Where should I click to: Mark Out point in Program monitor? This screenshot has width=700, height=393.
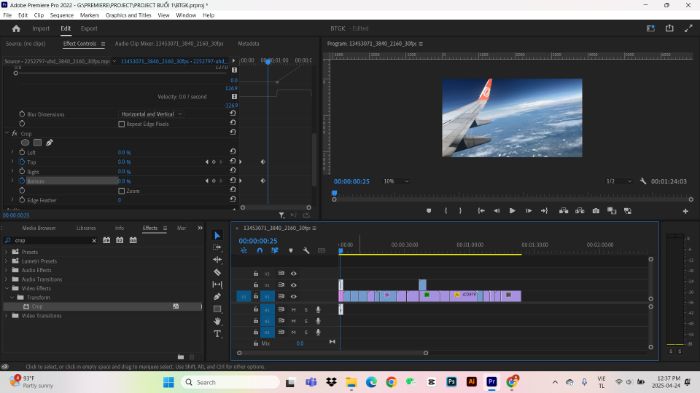coord(460,211)
